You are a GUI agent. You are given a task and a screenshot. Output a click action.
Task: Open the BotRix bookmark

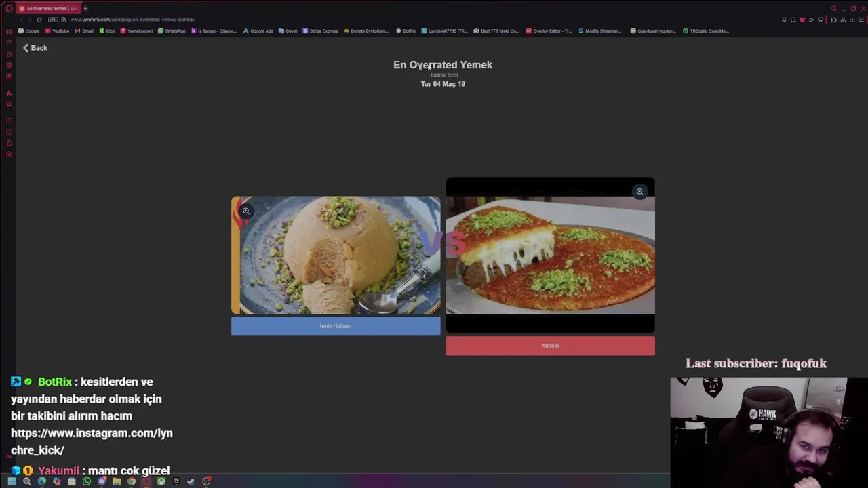coord(406,30)
